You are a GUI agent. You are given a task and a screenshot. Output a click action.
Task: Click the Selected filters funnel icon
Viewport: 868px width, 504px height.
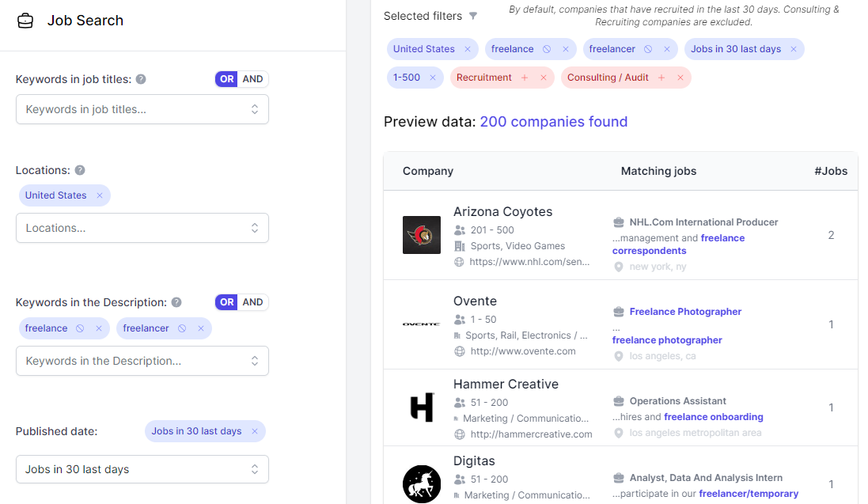point(473,16)
